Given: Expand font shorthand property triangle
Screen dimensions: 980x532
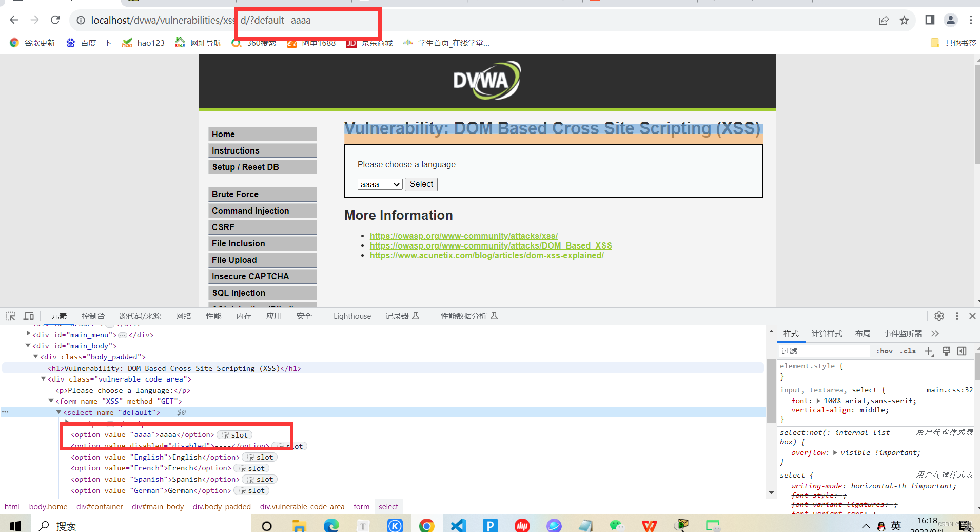Looking at the screenshot, I should (818, 401).
